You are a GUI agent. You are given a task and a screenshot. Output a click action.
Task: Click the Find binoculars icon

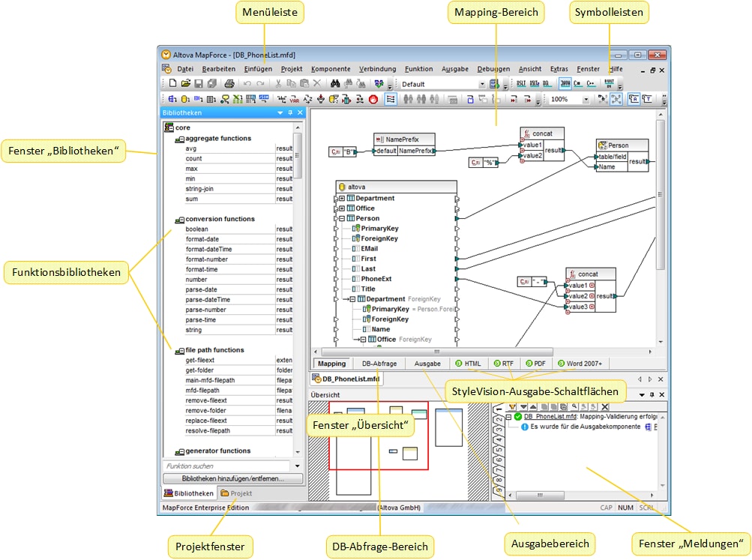336,84
